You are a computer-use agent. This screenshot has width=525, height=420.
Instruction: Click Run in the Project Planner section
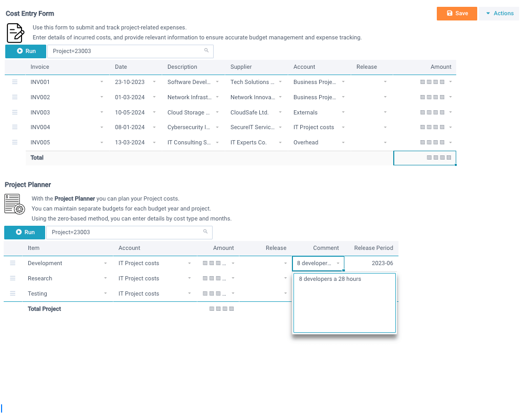pos(25,232)
